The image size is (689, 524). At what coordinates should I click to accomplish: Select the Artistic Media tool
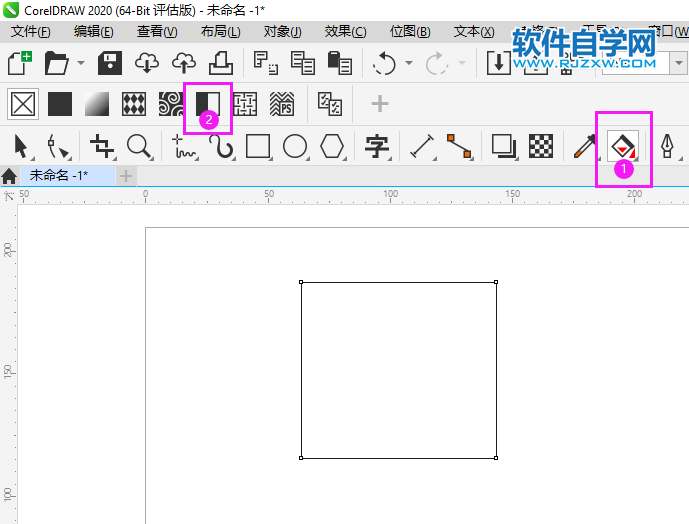221,146
